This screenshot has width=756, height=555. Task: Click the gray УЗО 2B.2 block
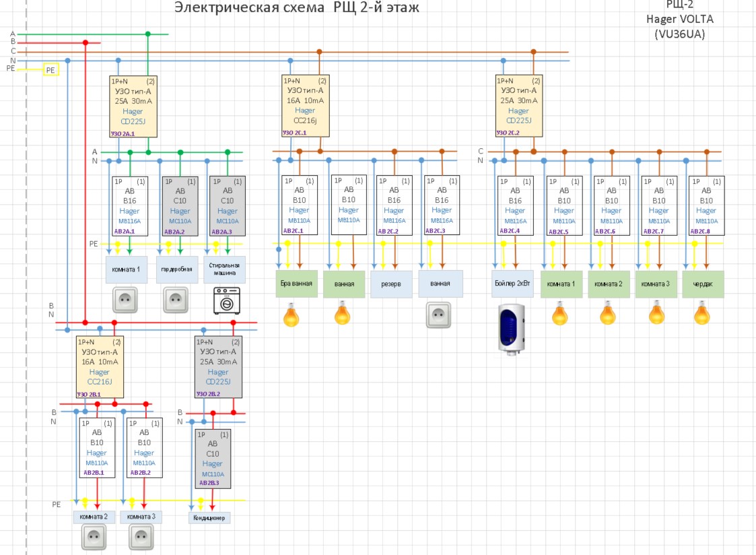(x=218, y=367)
